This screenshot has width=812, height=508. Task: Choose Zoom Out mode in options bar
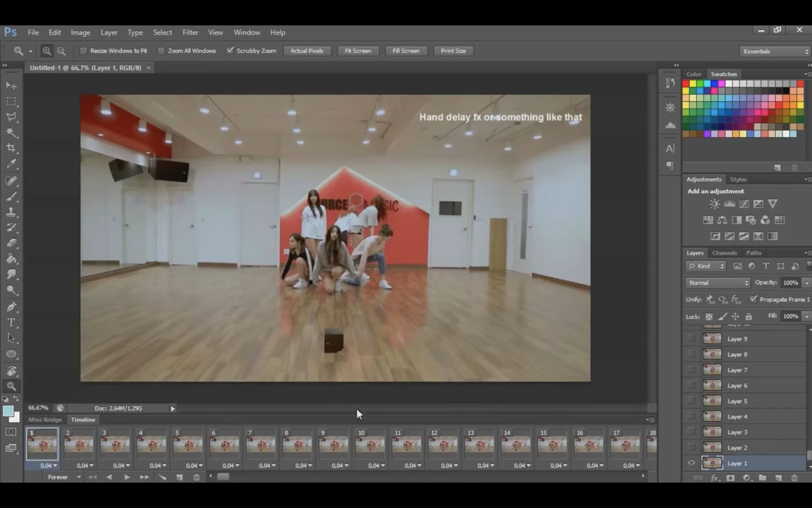61,51
